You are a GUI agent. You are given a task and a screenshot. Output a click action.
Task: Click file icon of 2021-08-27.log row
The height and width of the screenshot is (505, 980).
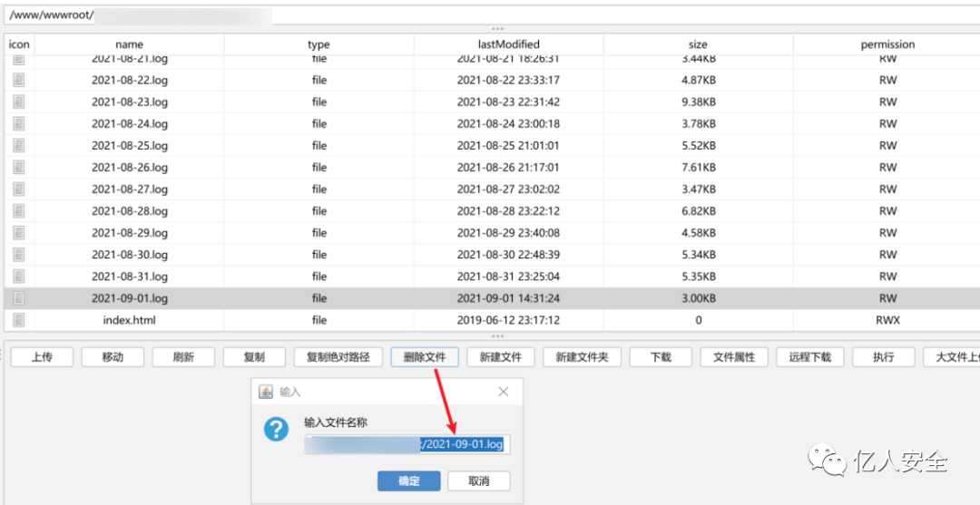click(x=19, y=189)
